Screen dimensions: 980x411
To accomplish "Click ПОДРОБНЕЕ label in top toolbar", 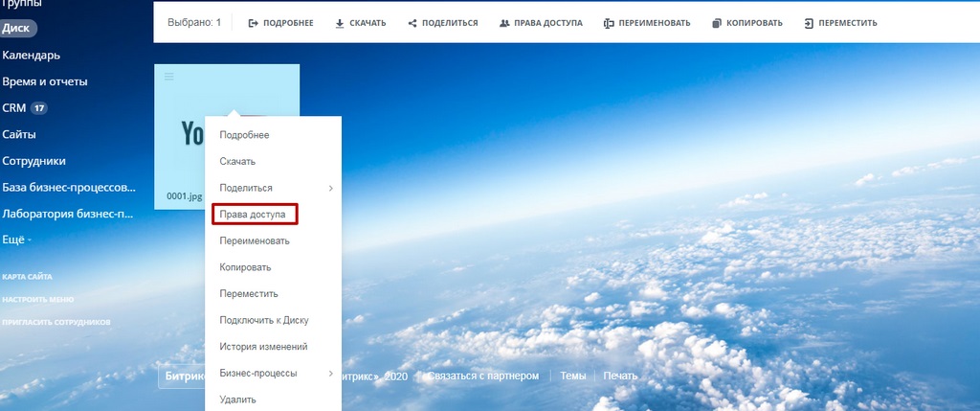I will tap(288, 23).
